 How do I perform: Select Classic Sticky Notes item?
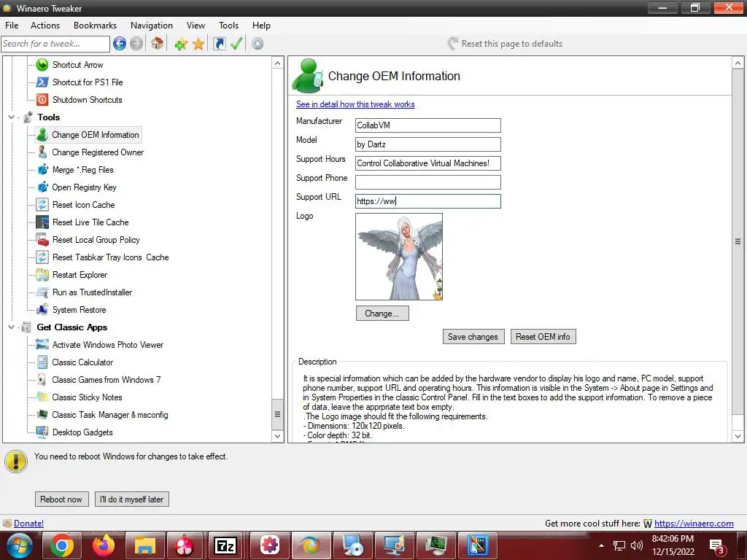(x=88, y=397)
